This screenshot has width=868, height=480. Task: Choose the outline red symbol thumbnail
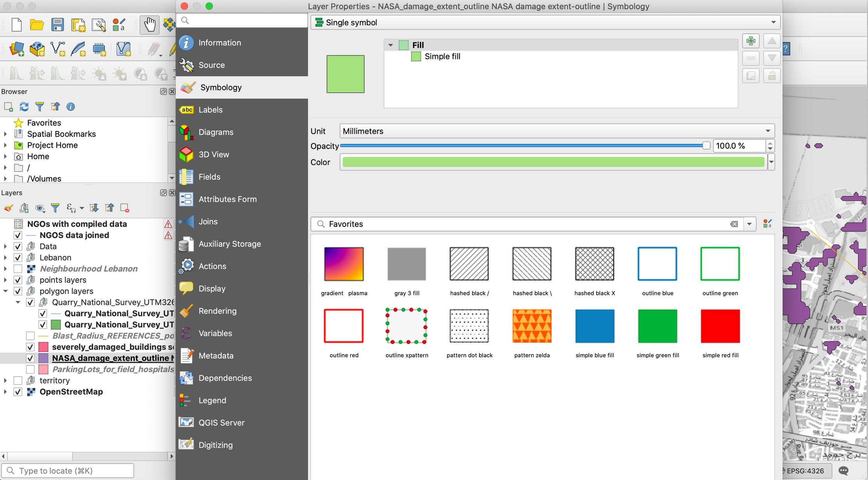(x=344, y=326)
